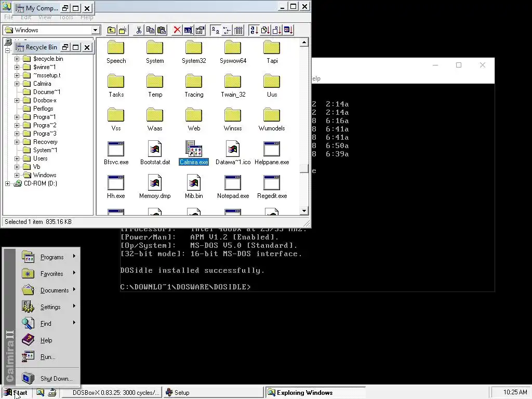Copy selection using the toolbar copy icon
The height and width of the screenshot is (399, 532).
pos(150,30)
